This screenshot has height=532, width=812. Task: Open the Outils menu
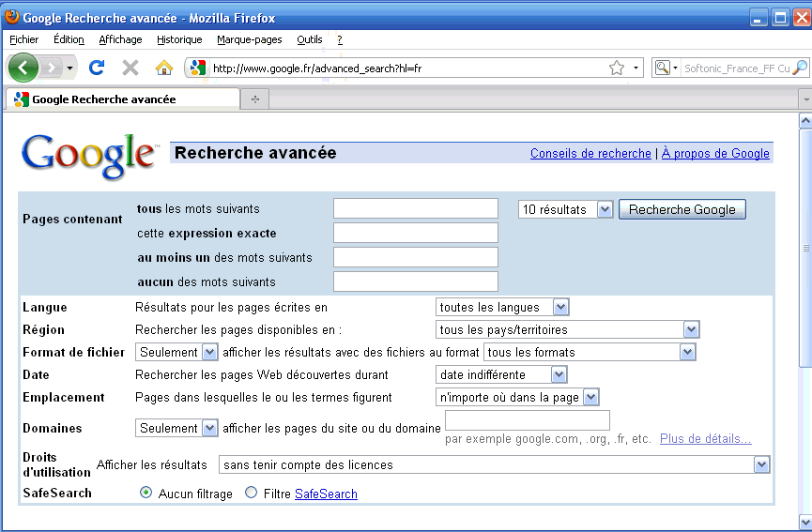309,39
